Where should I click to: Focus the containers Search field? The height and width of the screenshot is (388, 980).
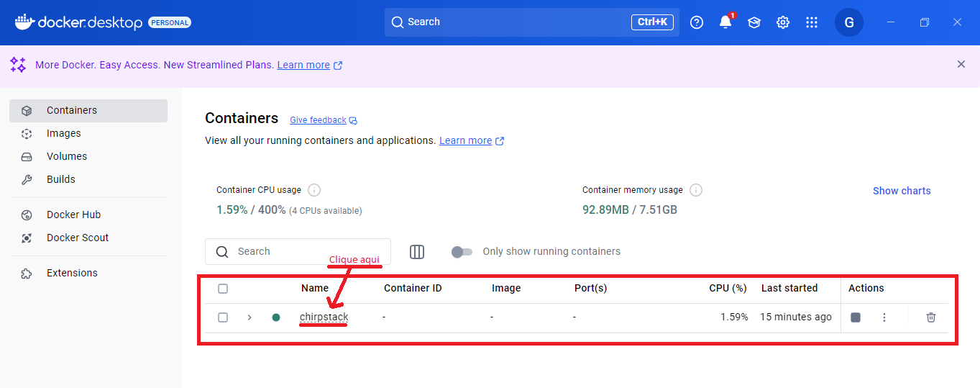[298, 251]
